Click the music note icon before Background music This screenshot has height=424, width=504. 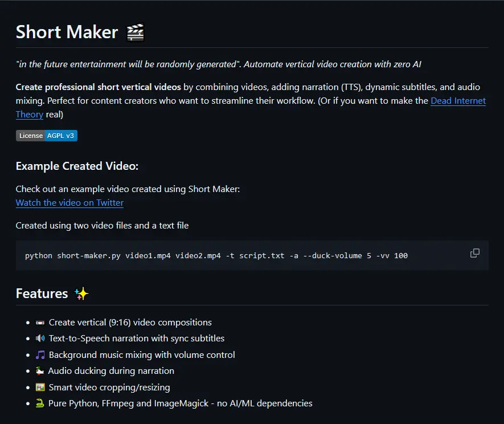pos(40,355)
